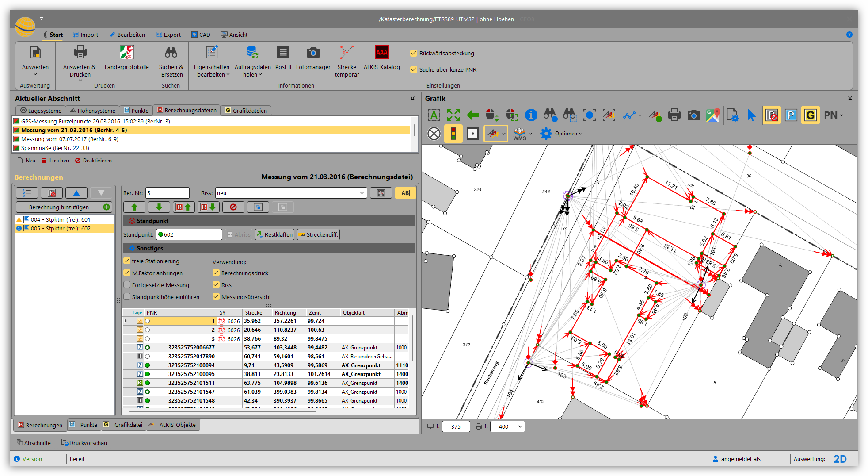Open the Optionen dropdown in Grafik

point(568,134)
